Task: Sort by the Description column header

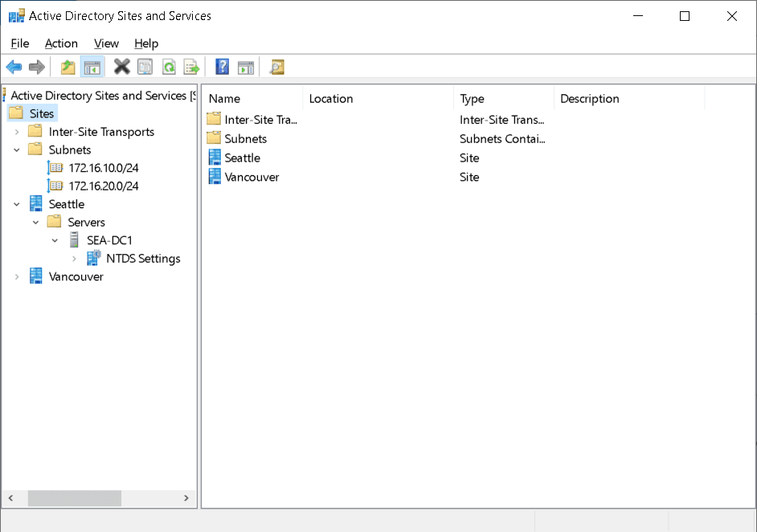Action: [629, 99]
